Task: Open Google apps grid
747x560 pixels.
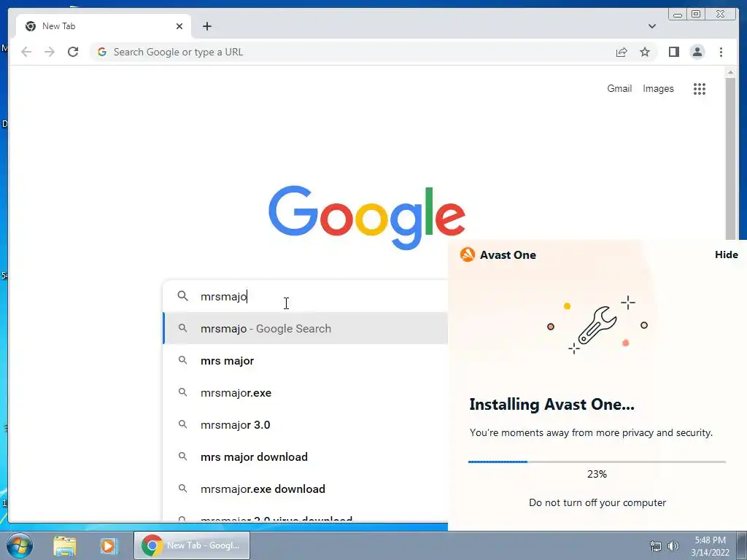Action: 700,88
